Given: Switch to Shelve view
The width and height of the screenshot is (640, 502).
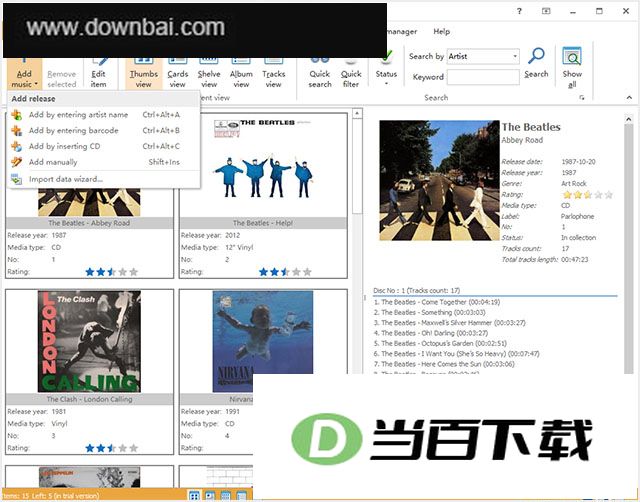Looking at the screenshot, I should (x=209, y=73).
